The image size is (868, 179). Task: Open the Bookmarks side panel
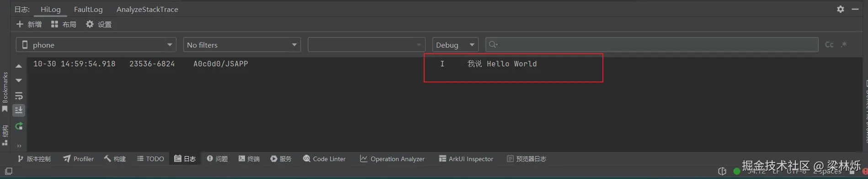(x=5, y=92)
